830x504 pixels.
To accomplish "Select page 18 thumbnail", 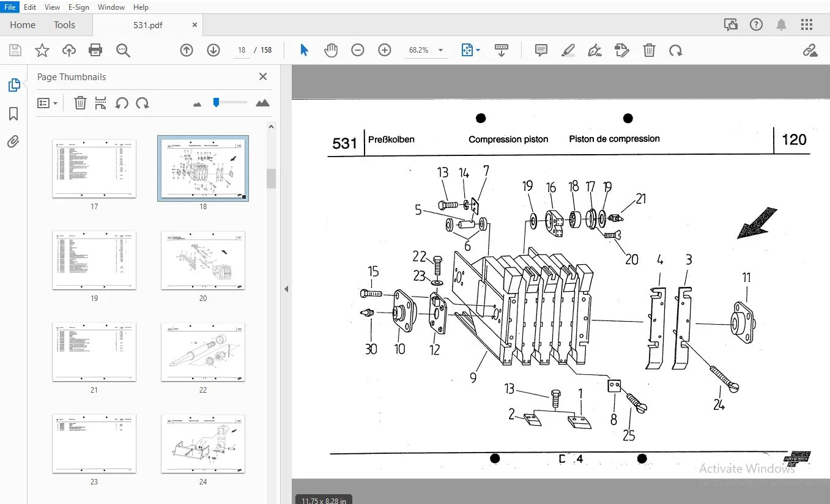I will (203, 169).
